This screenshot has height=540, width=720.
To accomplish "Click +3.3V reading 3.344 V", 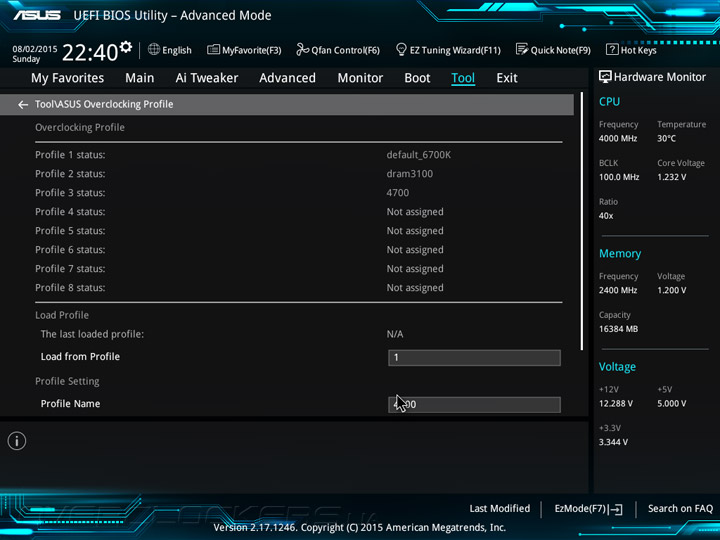I will pos(613,442).
